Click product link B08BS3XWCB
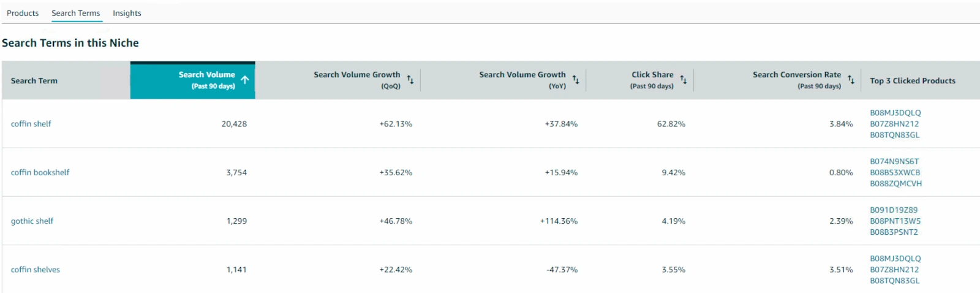980x293 pixels. tap(895, 173)
